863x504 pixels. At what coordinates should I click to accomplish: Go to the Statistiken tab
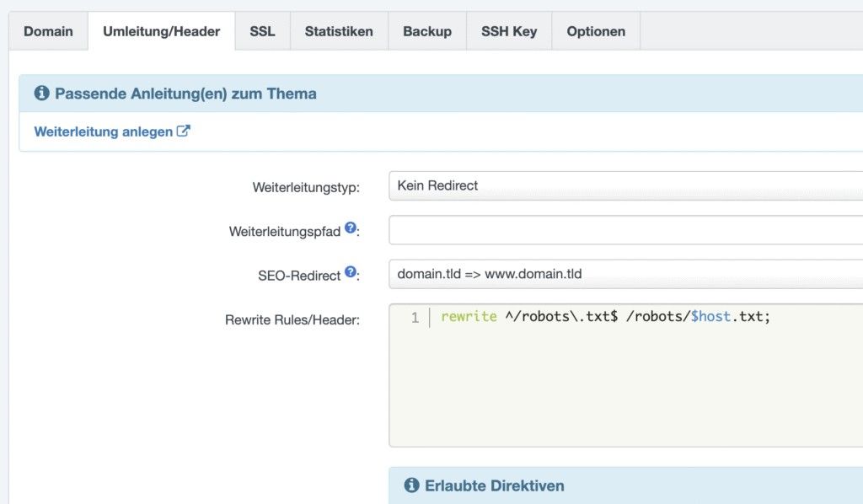tap(339, 32)
